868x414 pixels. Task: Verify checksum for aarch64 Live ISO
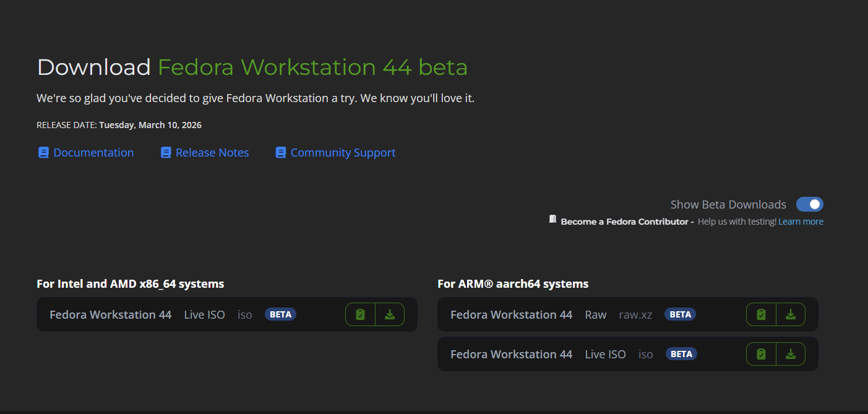point(761,354)
